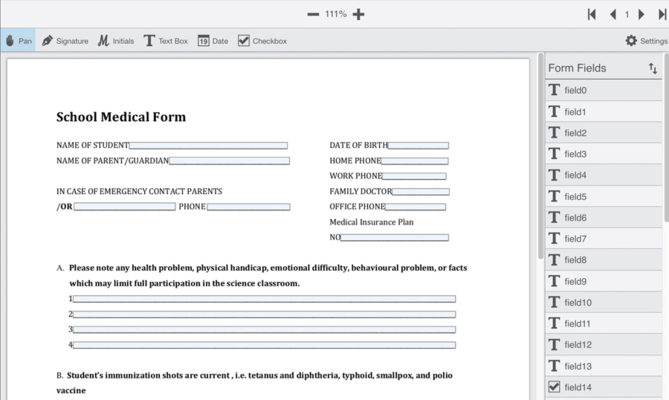The width and height of the screenshot is (669, 400).
Task: Pick the Initials tool
Action: pyautogui.click(x=116, y=41)
